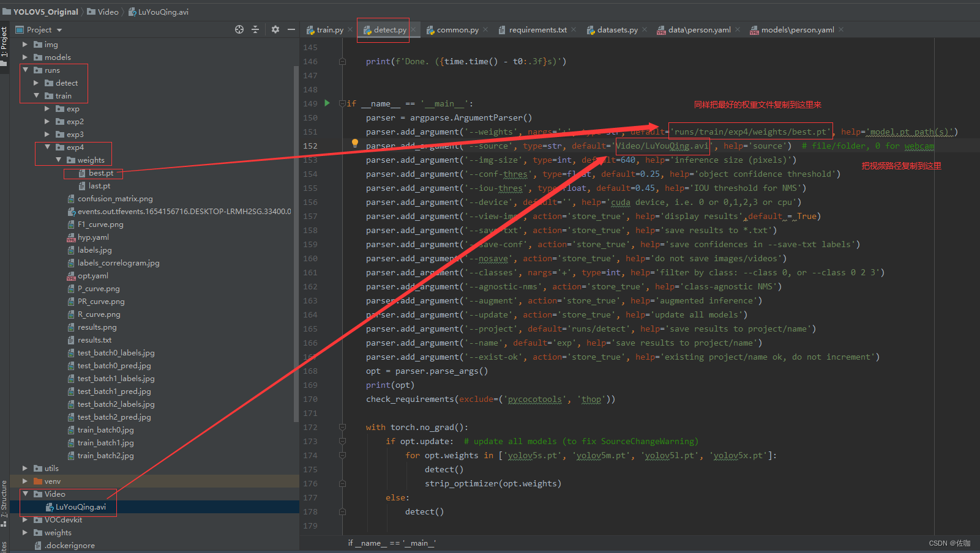Viewport: 980px width, 553px height.
Task: Select events.out.tfevents file
Action: click(179, 212)
